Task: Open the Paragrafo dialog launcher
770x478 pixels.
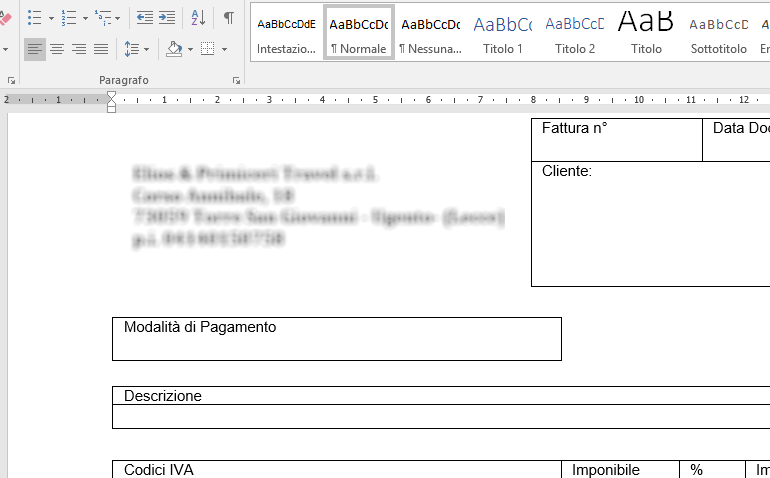Action: point(237,80)
